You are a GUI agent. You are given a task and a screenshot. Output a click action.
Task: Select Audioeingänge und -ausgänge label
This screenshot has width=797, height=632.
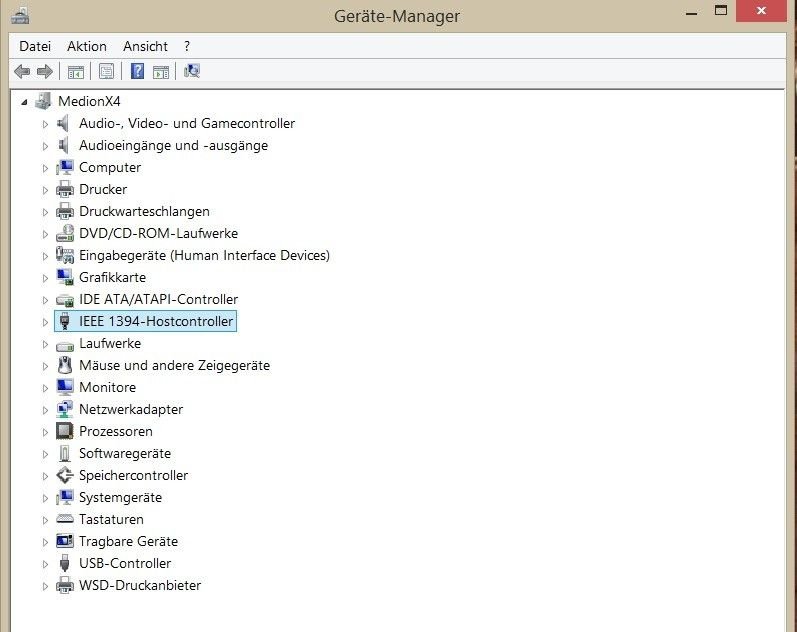(173, 145)
